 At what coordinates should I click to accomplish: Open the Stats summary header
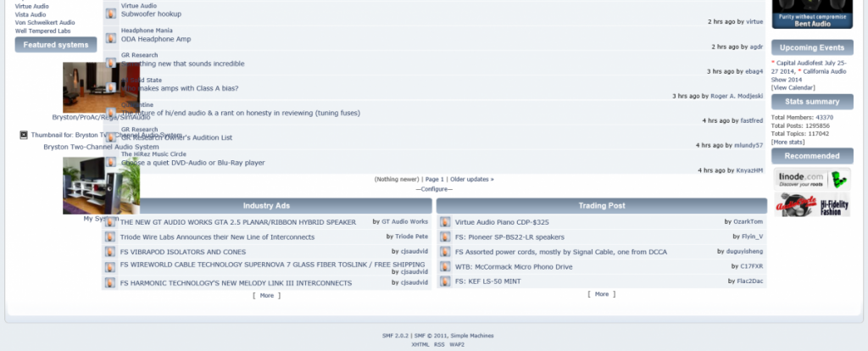(812, 101)
